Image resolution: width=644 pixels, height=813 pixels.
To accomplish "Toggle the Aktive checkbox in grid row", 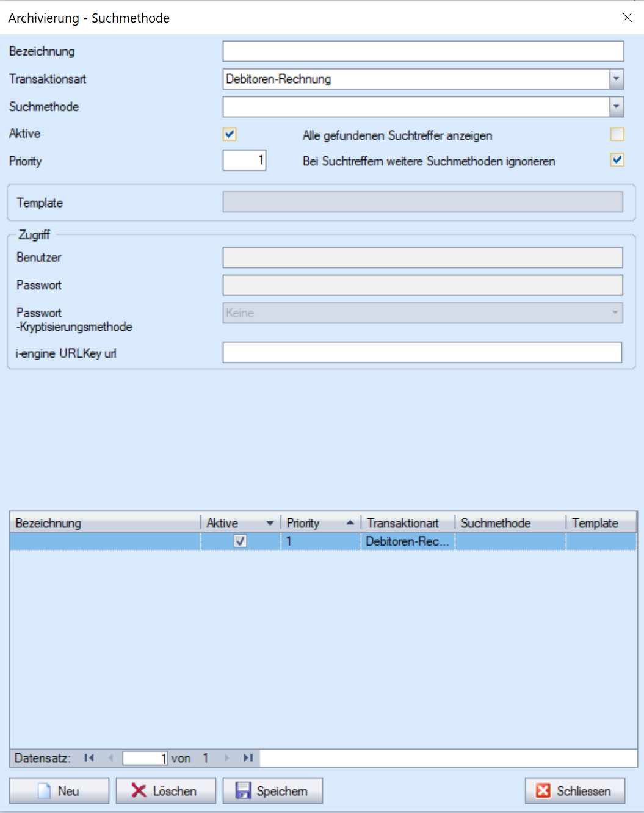I will 241,541.
